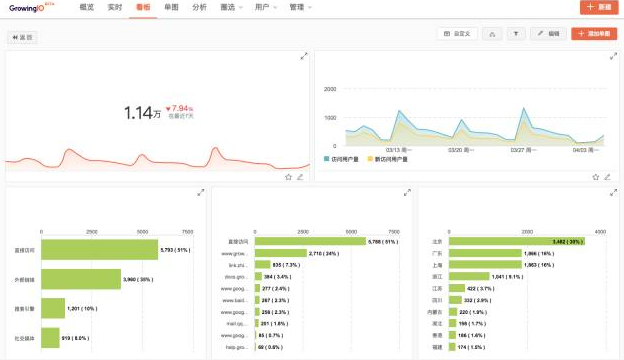Expand the Beijing region bar chart card

[613, 193]
